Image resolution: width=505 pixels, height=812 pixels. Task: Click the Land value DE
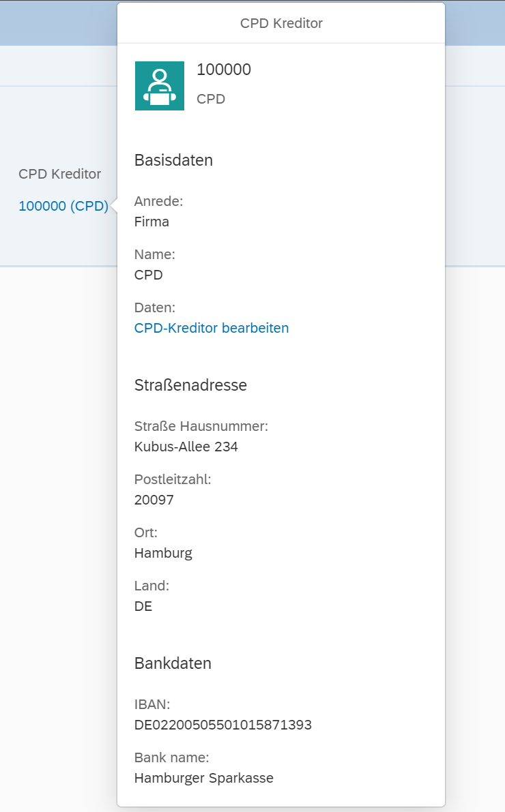point(141,606)
